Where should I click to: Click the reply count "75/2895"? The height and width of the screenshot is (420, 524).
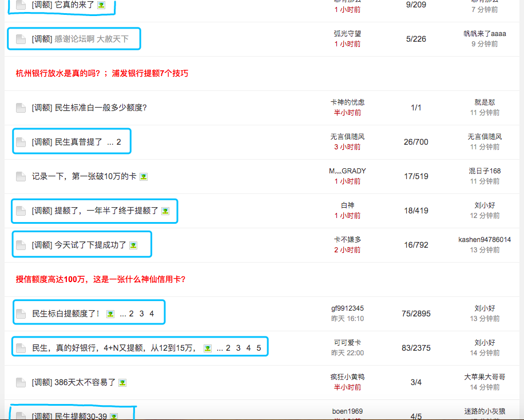tap(415, 312)
